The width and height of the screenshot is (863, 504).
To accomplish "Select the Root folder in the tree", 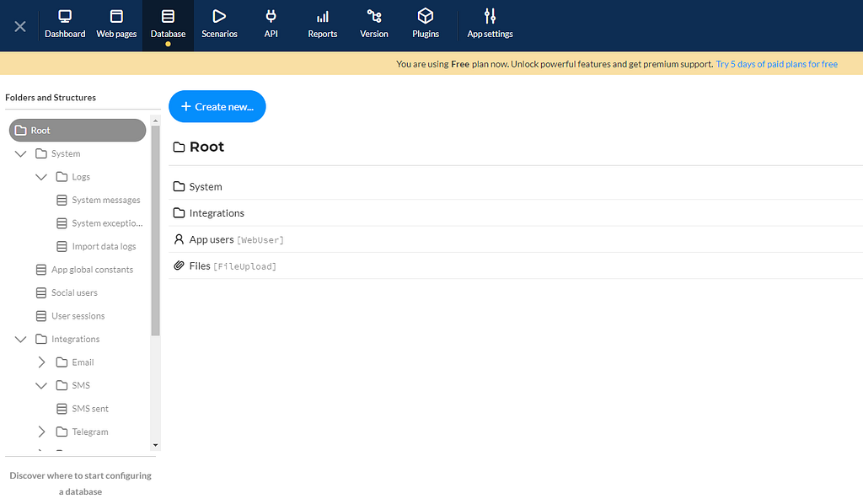I will [x=78, y=131].
